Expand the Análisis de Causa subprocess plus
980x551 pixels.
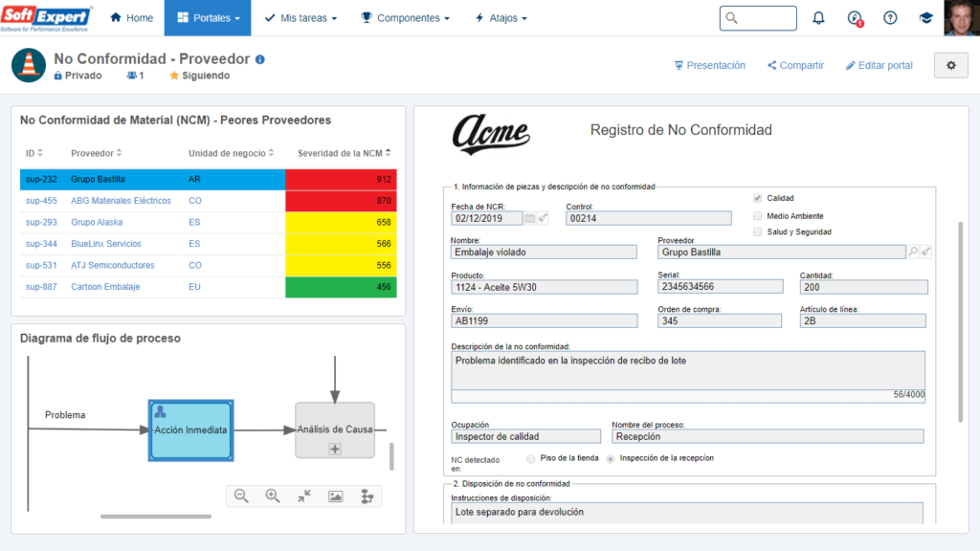point(335,449)
